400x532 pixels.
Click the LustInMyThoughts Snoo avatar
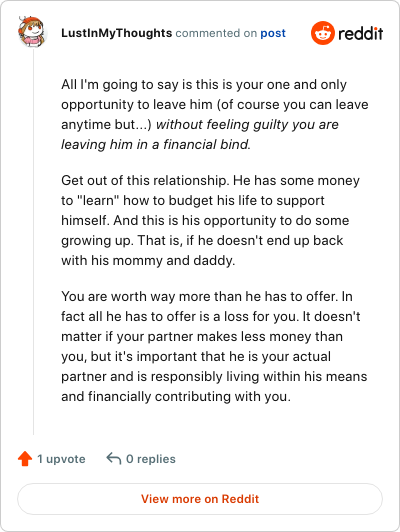(31, 32)
